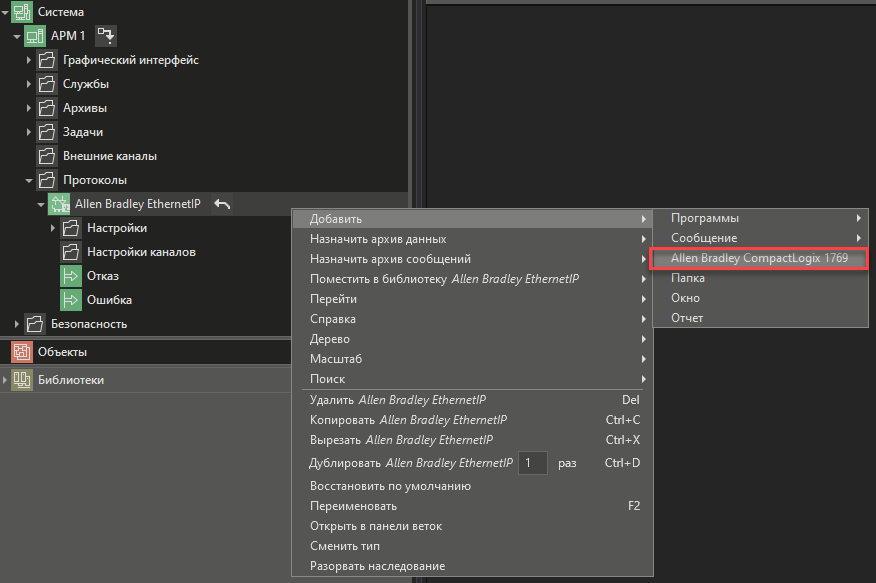
Task: Open the Назначить архив данных submenu
Action: point(378,239)
